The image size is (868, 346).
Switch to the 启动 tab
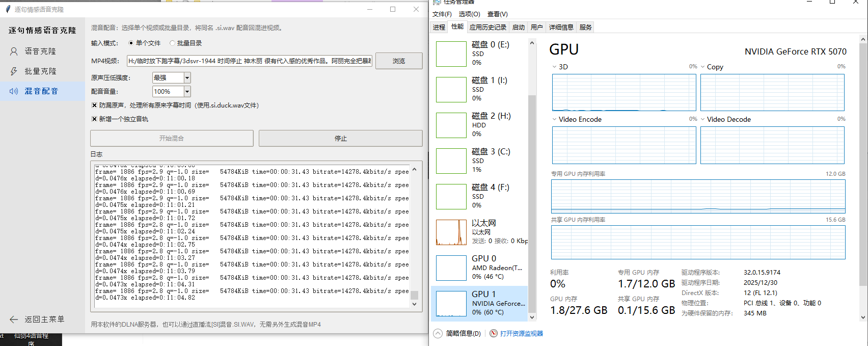[x=519, y=28]
